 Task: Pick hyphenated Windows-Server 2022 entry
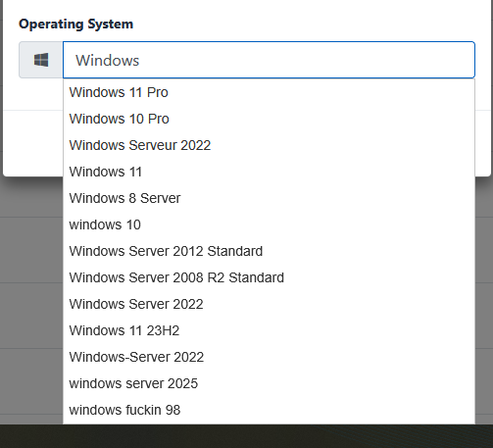point(269,357)
